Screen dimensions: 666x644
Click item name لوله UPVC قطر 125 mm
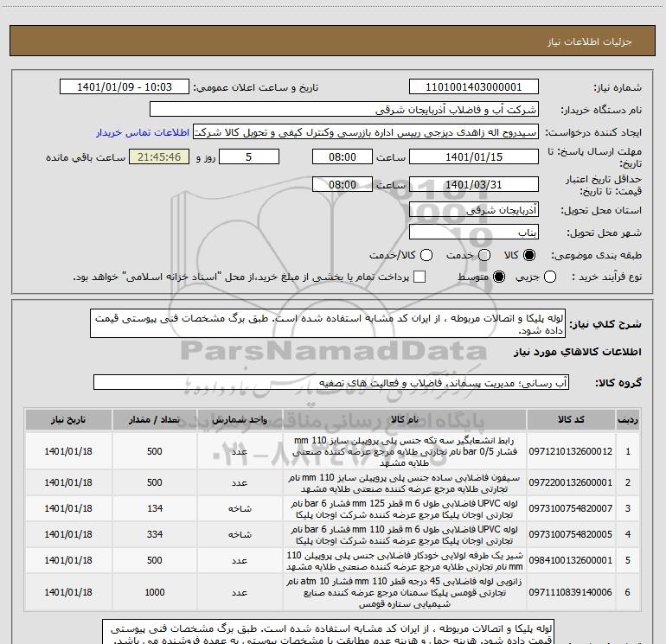click(x=405, y=509)
